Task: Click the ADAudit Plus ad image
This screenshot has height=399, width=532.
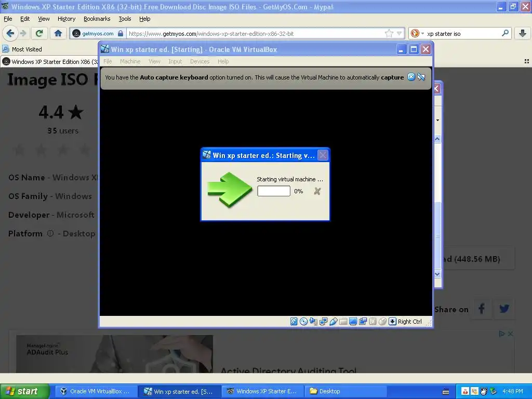Action: [x=115, y=354]
